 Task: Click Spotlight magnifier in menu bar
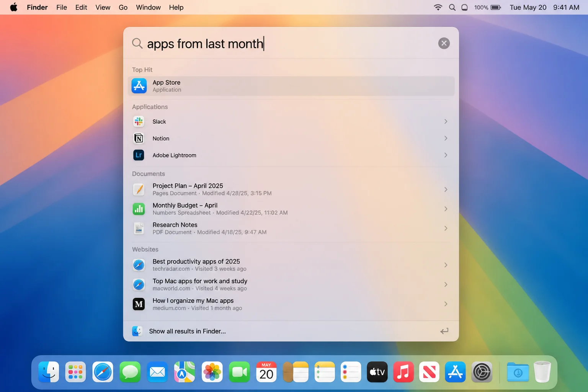click(452, 7)
